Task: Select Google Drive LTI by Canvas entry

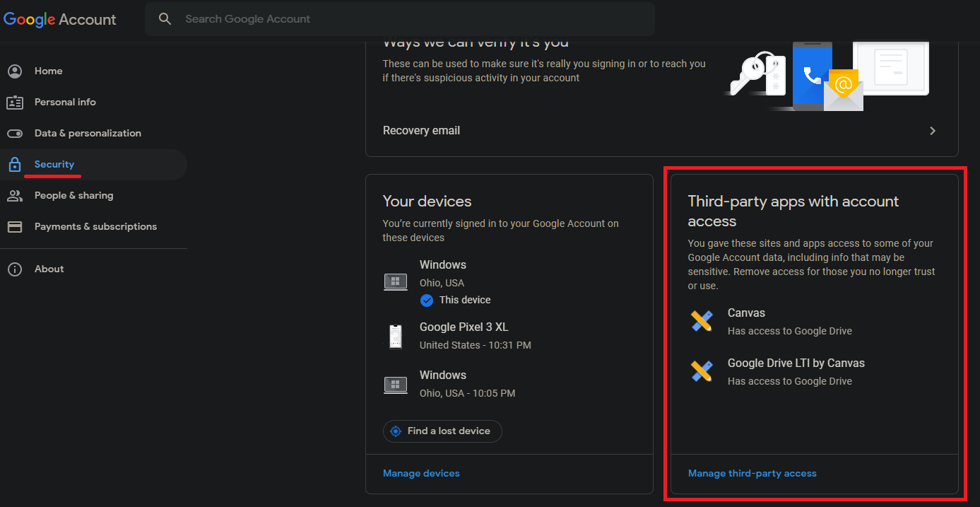Action: point(814,372)
